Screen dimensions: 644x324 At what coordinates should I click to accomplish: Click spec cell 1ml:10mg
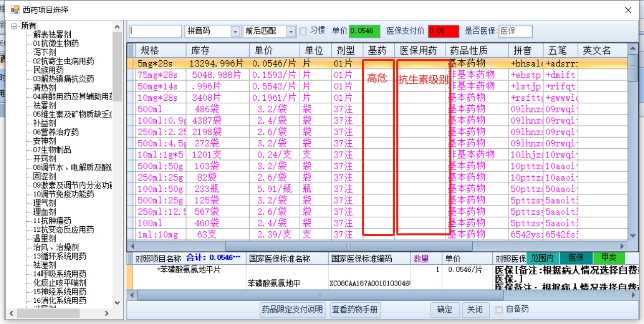pyautogui.click(x=161, y=234)
